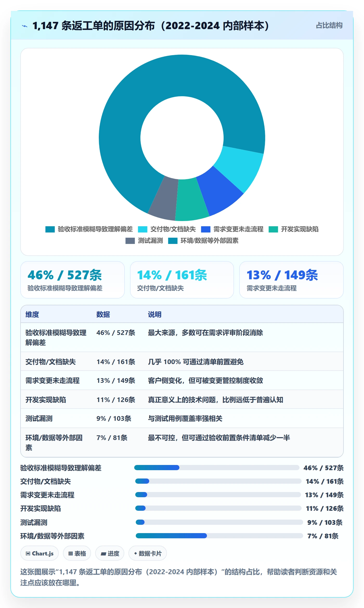
Task: Open the 13% / 149条 stat card
Action: (291, 280)
